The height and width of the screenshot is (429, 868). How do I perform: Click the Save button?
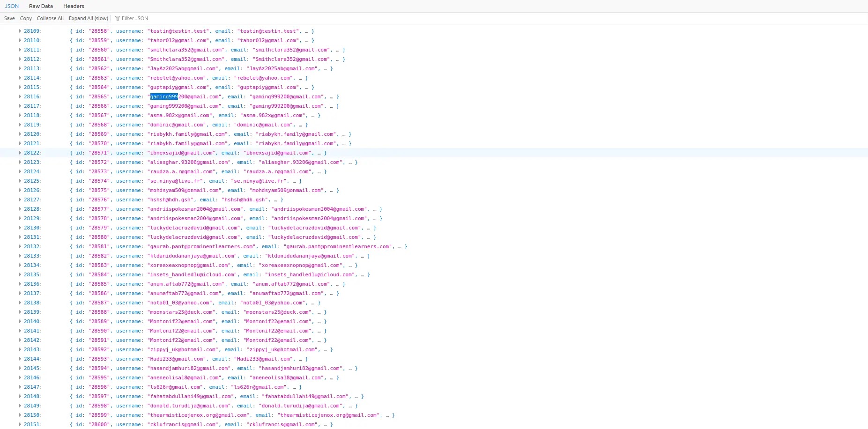pos(9,18)
